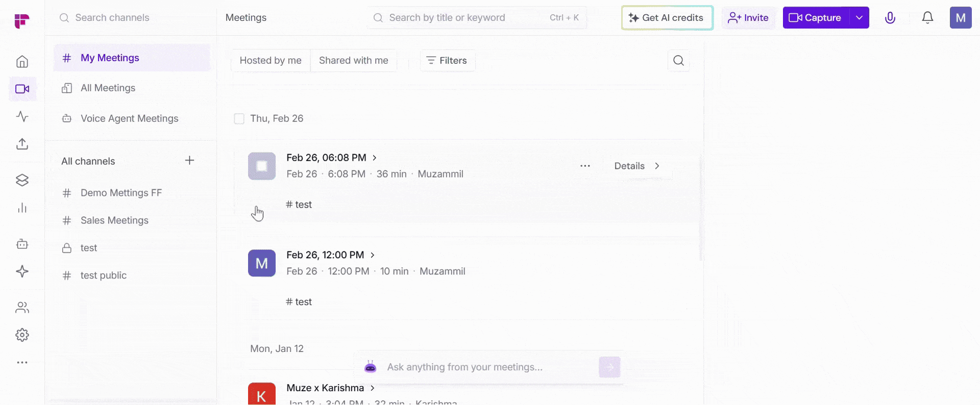
Task: Click the Meetings page title
Action: 246,18
